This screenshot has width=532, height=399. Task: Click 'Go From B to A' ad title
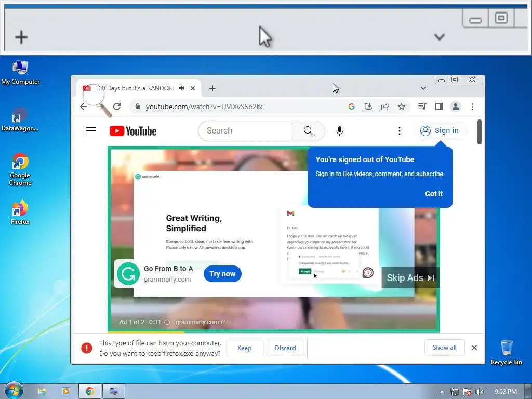tap(168, 269)
